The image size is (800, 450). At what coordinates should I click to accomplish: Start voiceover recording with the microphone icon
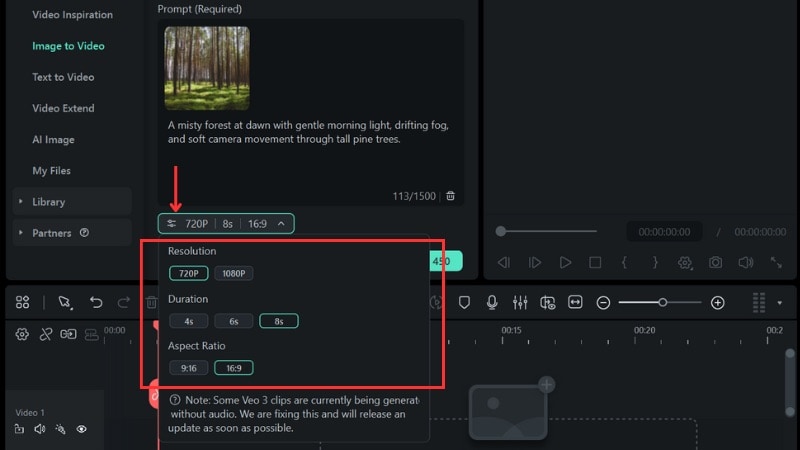[x=492, y=303]
